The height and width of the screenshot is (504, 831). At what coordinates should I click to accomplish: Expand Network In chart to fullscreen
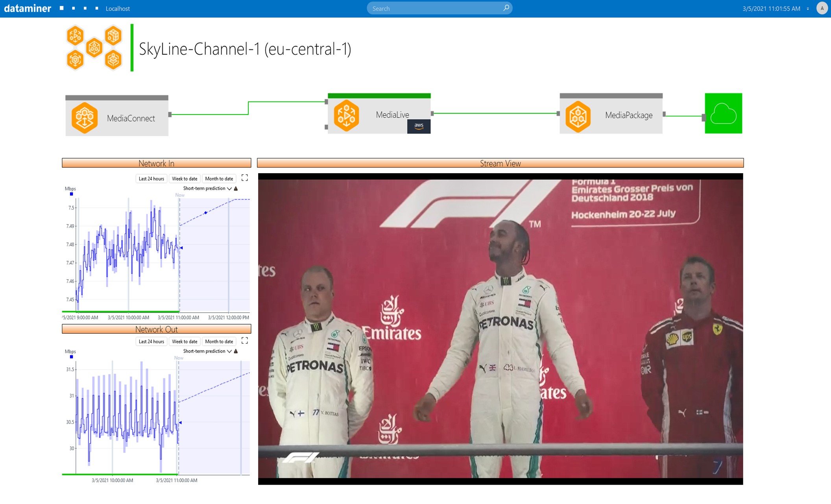(x=244, y=178)
